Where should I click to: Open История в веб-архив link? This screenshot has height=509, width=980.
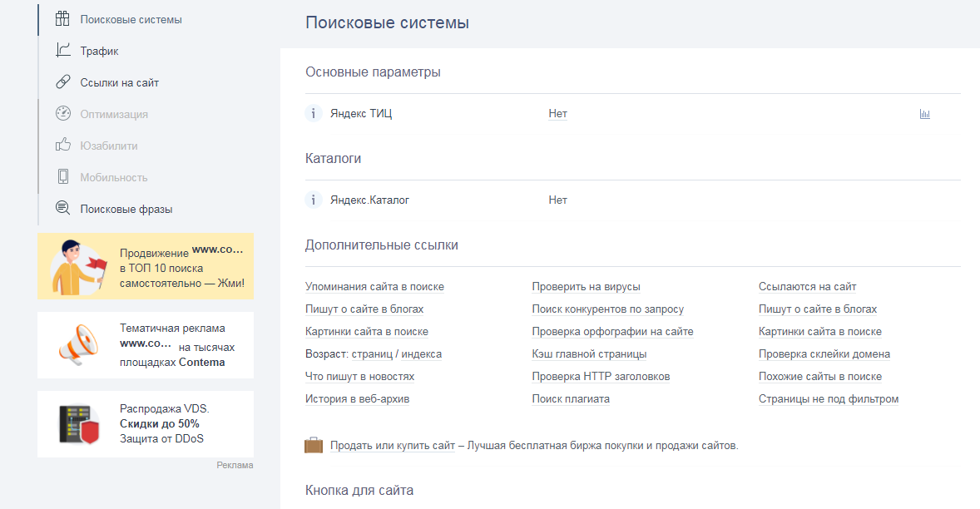click(x=358, y=399)
